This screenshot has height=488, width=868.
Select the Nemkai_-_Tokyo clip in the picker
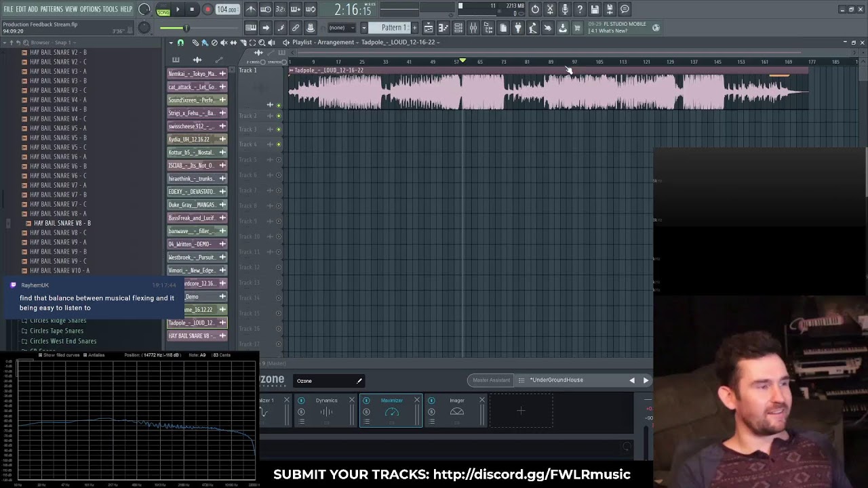(197, 73)
